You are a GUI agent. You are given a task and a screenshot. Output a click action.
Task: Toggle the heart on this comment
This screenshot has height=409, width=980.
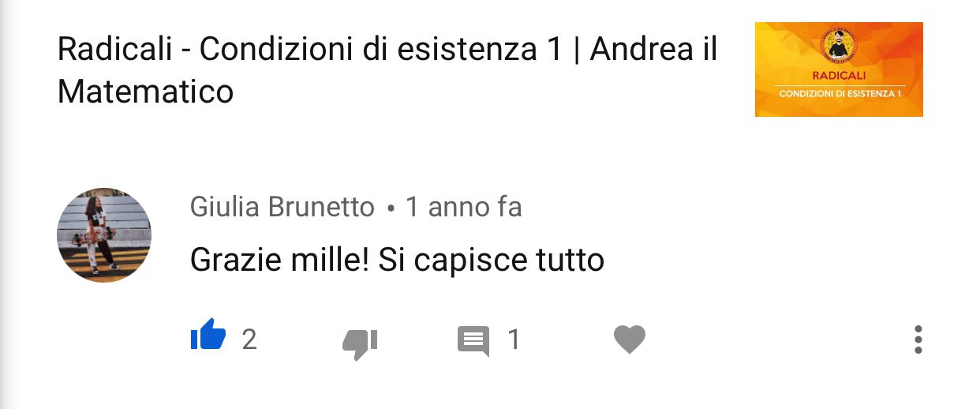(630, 340)
